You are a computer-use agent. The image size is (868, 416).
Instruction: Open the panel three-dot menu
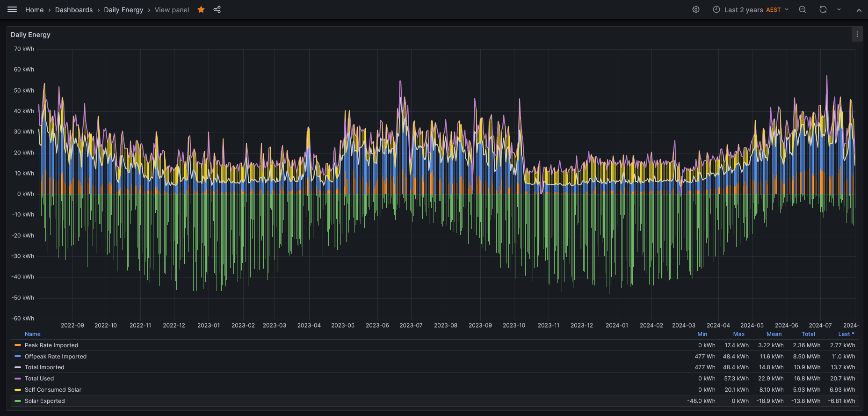tap(857, 34)
